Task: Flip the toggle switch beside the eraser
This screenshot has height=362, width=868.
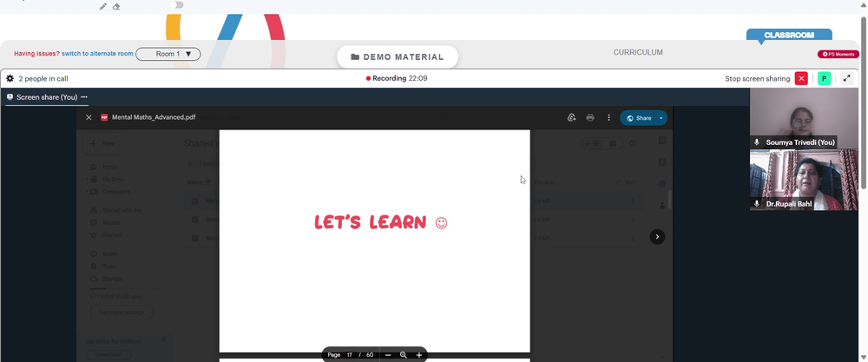Action: click(x=176, y=5)
